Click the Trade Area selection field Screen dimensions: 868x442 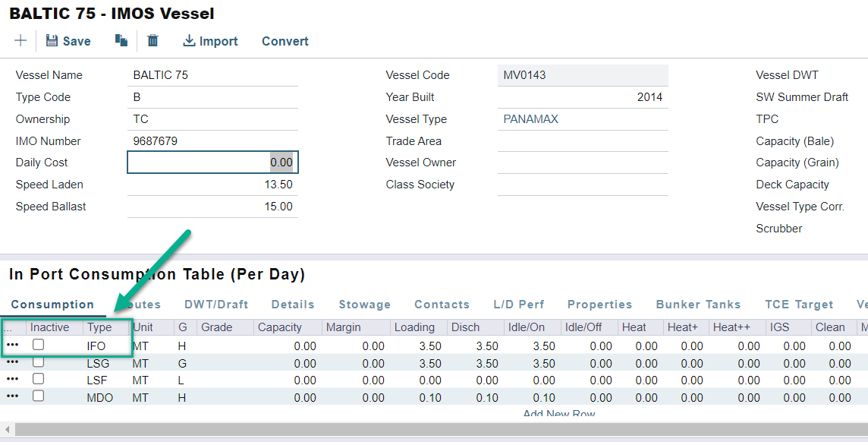coord(583,141)
